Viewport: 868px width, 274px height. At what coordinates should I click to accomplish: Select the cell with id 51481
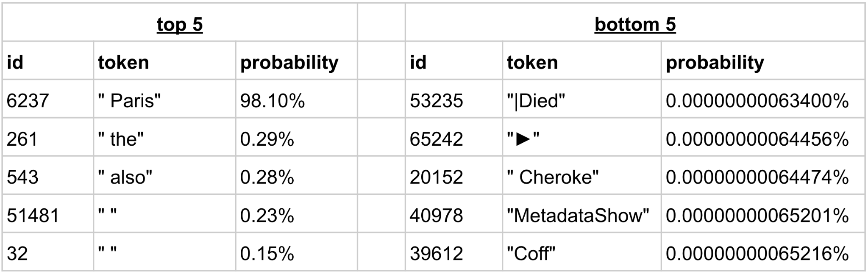coord(33,215)
